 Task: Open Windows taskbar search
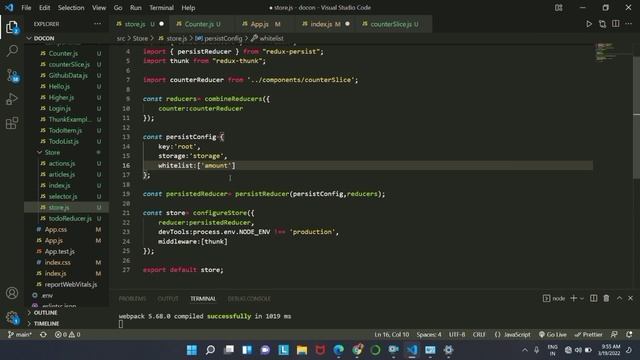point(210,350)
